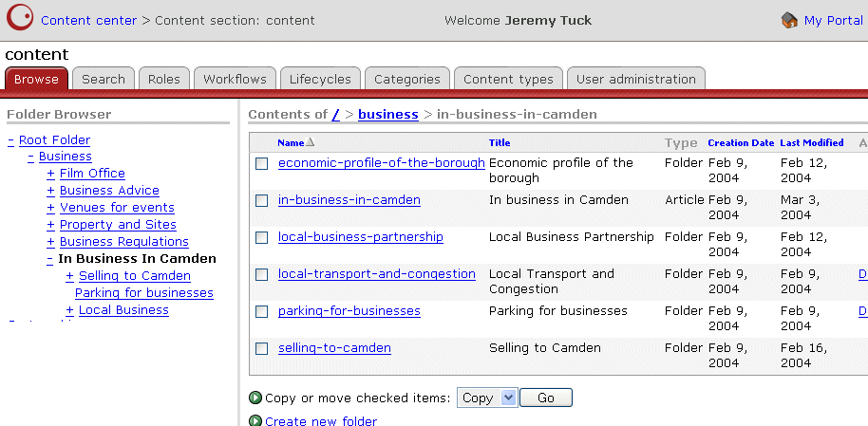Open Content types tab
868x426 pixels.
point(508,80)
